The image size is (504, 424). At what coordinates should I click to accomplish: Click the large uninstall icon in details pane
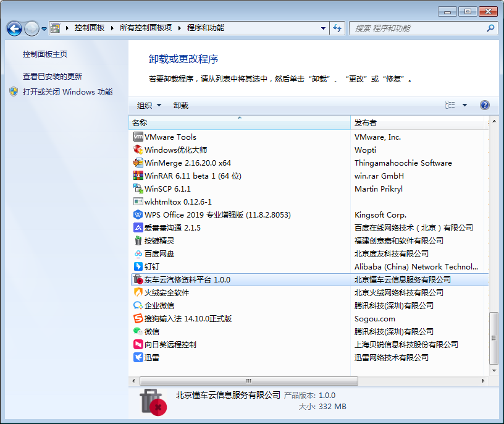click(153, 402)
